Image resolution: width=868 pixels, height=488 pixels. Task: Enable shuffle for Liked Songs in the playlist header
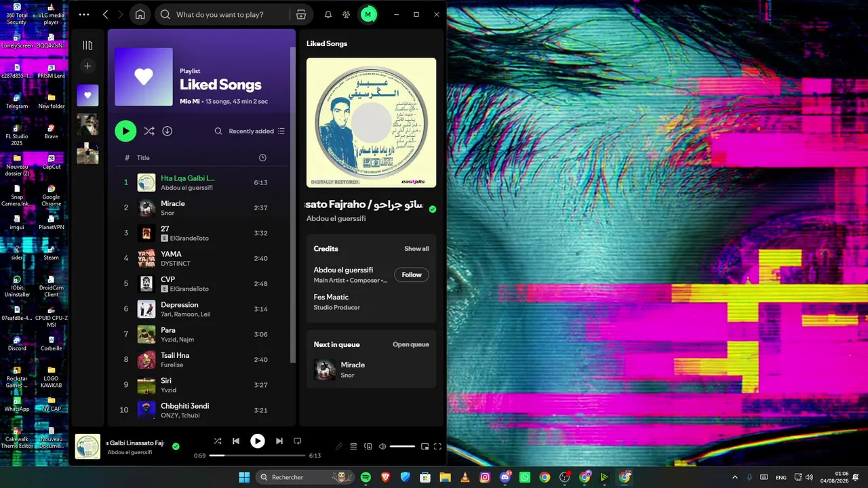click(x=149, y=131)
